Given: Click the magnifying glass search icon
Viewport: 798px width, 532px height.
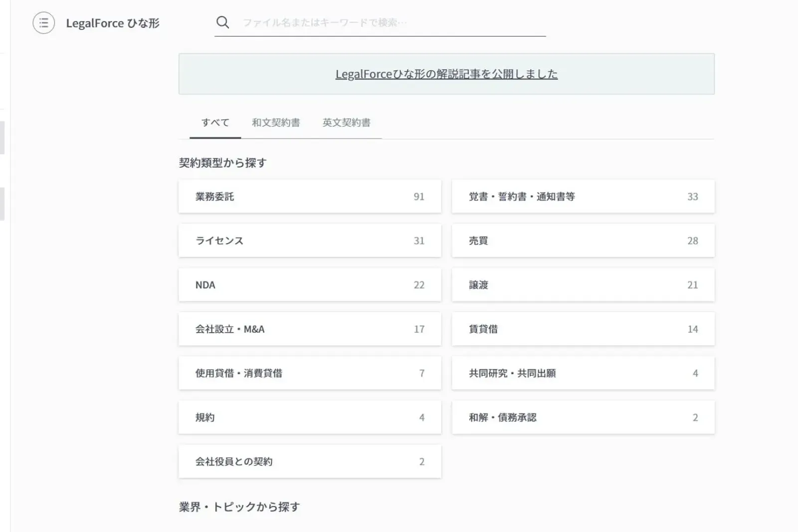Looking at the screenshot, I should point(222,22).
